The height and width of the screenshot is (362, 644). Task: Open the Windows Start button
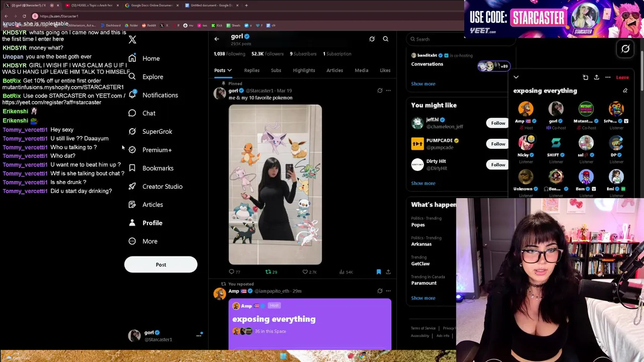tap(283, 356)
